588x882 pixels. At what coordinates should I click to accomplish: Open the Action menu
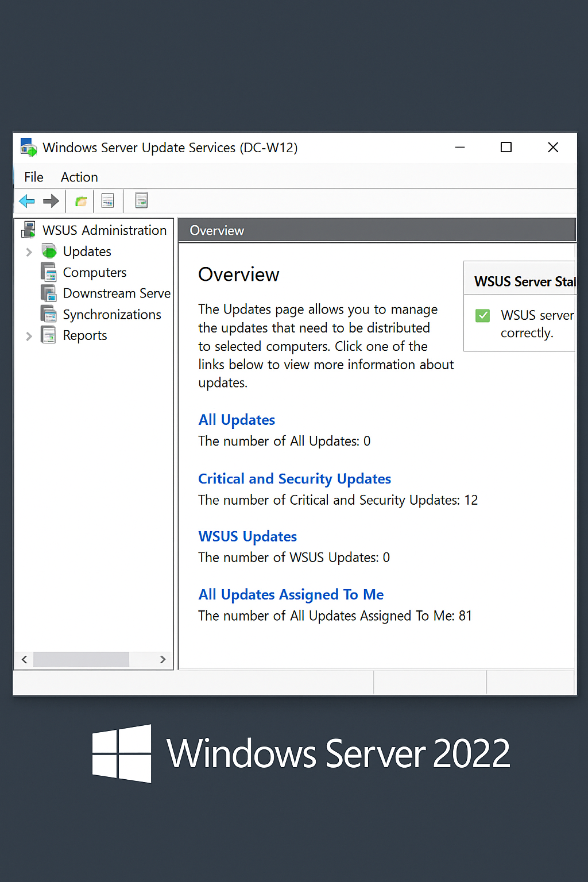click(x=79, y=177)
